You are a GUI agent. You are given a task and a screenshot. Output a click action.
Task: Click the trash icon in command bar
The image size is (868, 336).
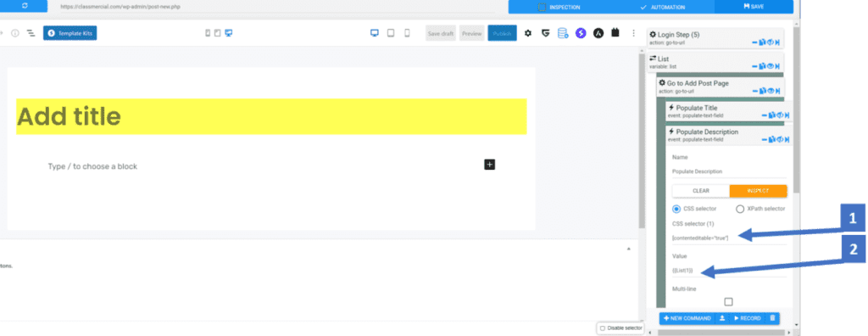pos(772,318)
